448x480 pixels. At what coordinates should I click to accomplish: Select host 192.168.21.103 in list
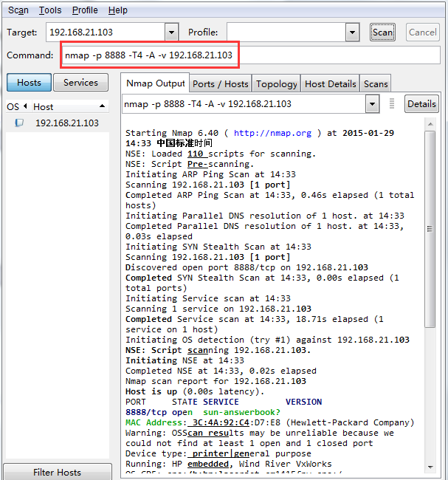click(67, 123)
